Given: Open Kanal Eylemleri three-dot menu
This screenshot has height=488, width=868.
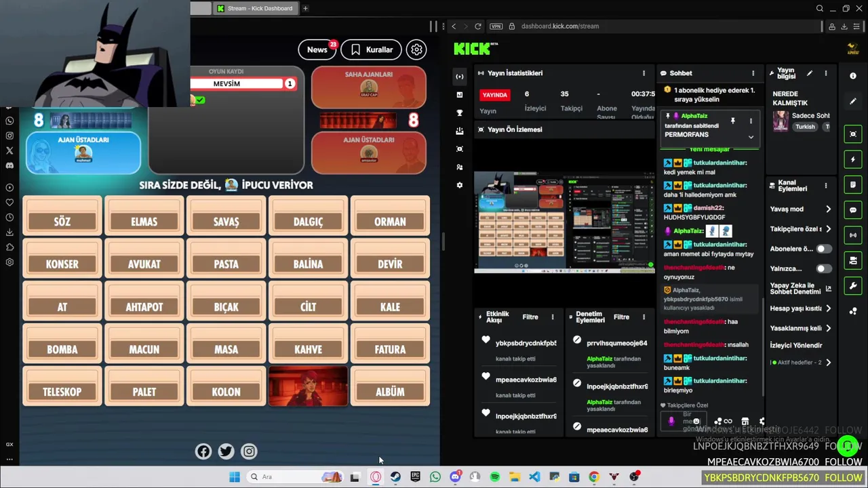Looking at the screenshot, I should [x=825, y=186].
